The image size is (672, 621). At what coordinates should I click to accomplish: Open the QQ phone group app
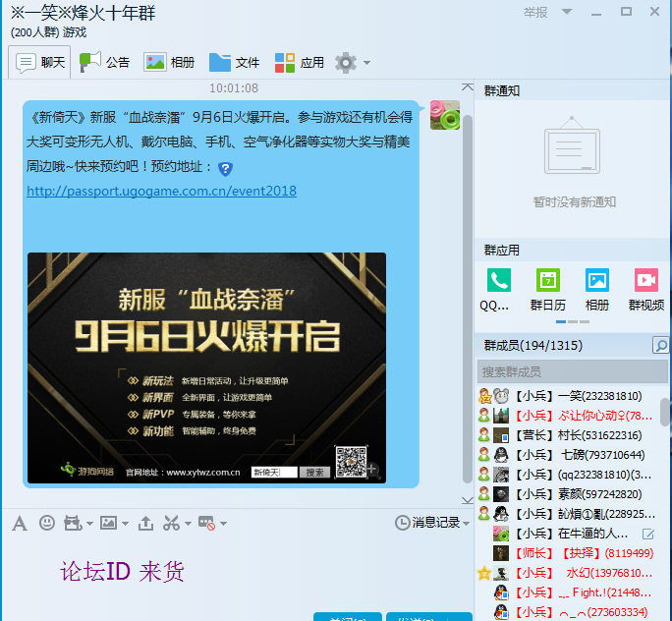498,290
